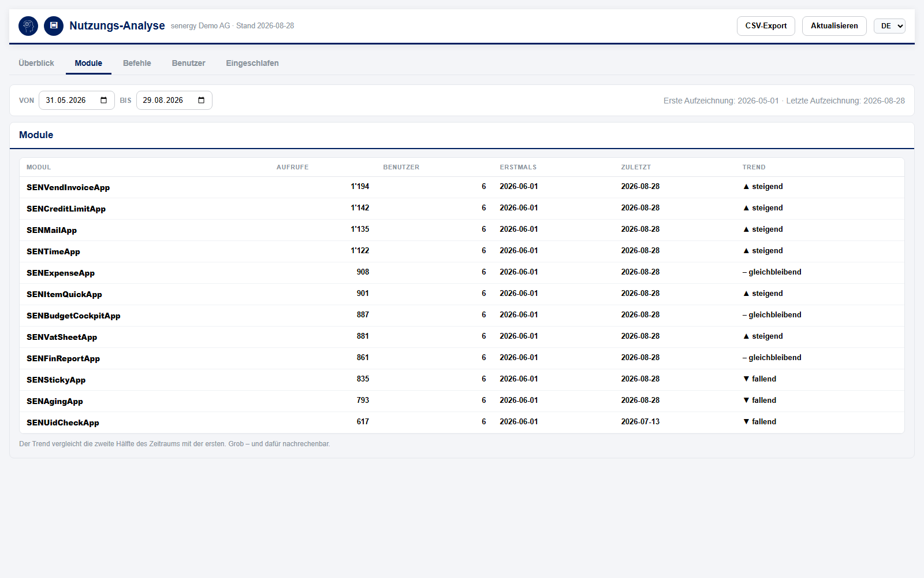
Task: Click the SENVatSheetApp module name
Action: [x=62, y=337]
